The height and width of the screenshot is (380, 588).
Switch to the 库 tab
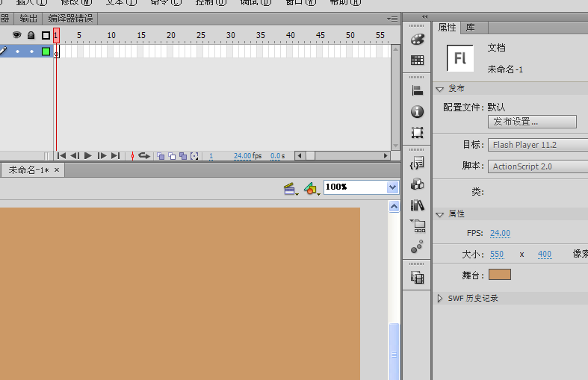[x=470, y=28]
